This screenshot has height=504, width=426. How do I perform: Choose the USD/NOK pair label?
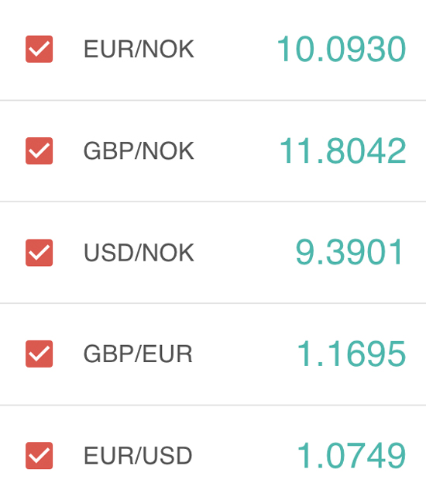click(139, 253)
